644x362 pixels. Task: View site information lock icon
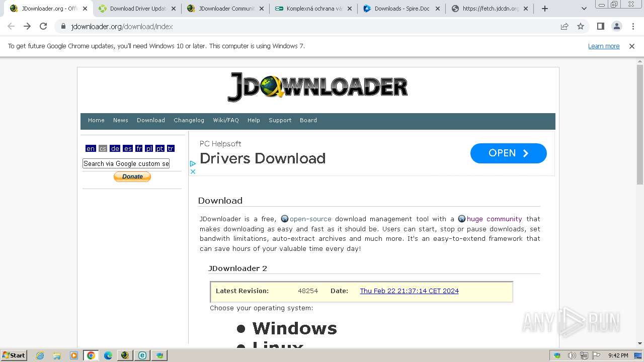(63, 26)
